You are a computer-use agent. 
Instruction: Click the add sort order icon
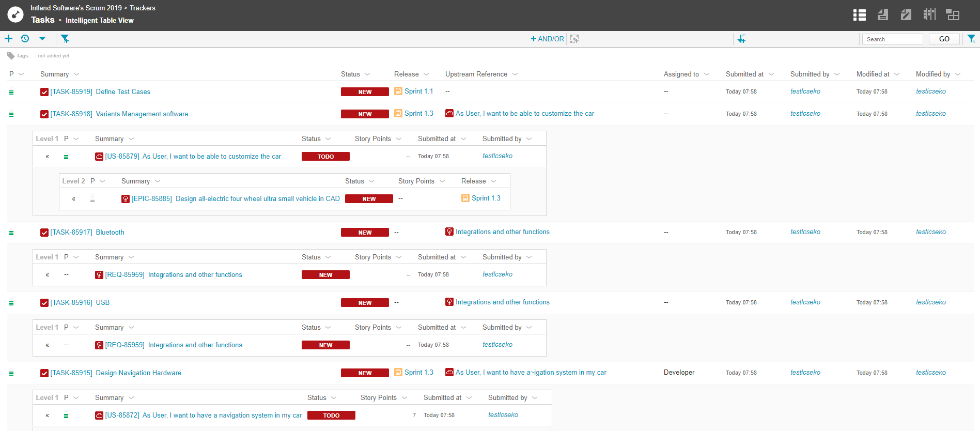[x=741, y=39]
